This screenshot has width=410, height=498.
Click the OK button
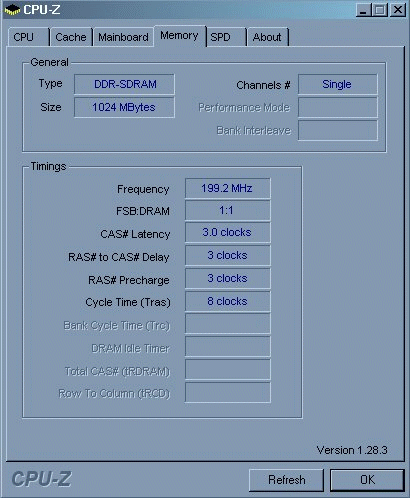(367, 480)
